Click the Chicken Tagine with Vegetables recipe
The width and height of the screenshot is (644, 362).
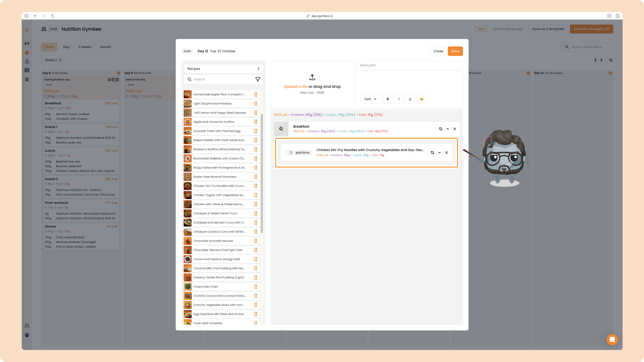[x=222, y=195]
